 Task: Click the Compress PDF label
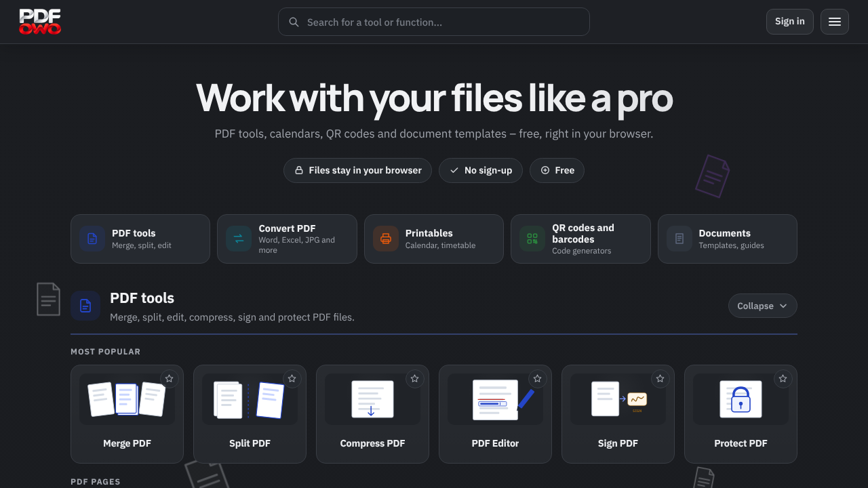pyautogui.click(x=372, y=443)
